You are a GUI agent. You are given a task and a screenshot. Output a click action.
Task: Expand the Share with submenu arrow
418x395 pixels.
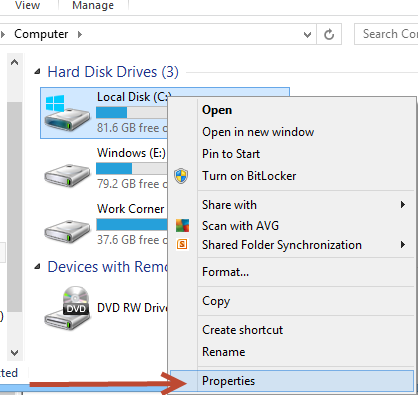[x=403, y=204]
